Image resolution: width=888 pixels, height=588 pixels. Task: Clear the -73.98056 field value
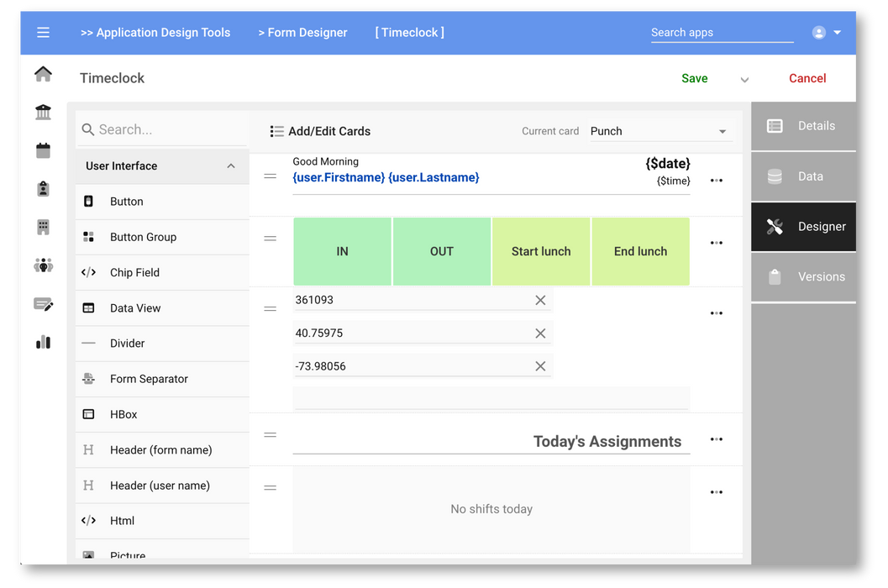click(x=540, y=366)
